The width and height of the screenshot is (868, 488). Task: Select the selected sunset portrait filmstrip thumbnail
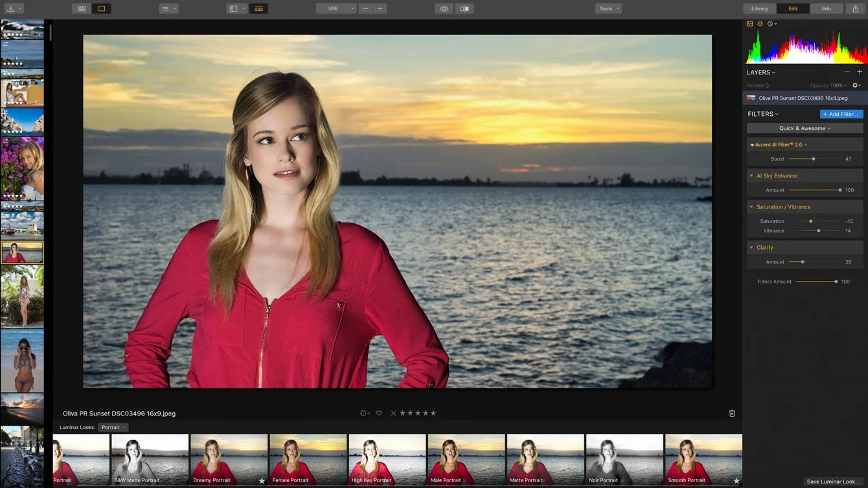pyautogui.click(x=22, y=252)
